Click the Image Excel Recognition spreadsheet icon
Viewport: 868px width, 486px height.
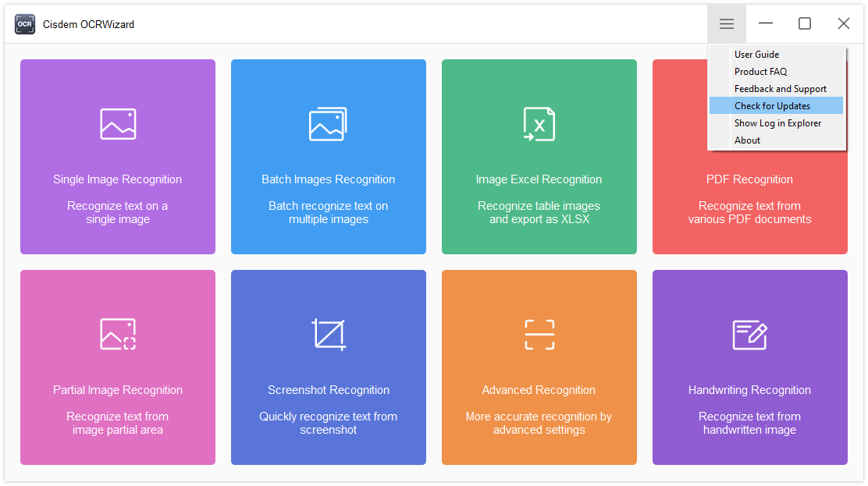click(539, 124)
